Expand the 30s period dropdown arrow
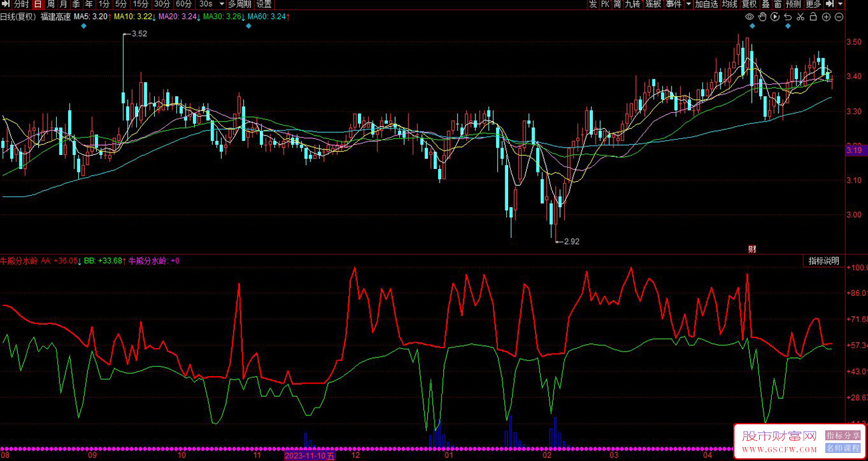868x461 pixels. coord(222,4)
